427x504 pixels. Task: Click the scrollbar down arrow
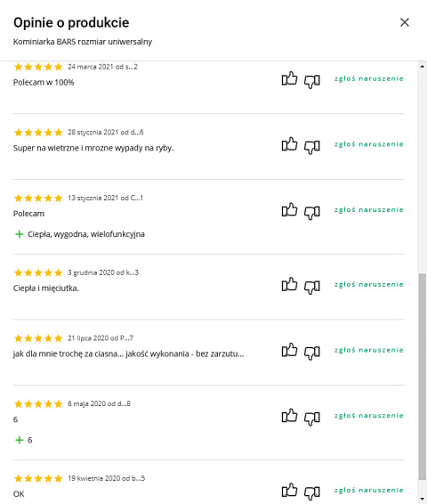(x=423, y=499)
